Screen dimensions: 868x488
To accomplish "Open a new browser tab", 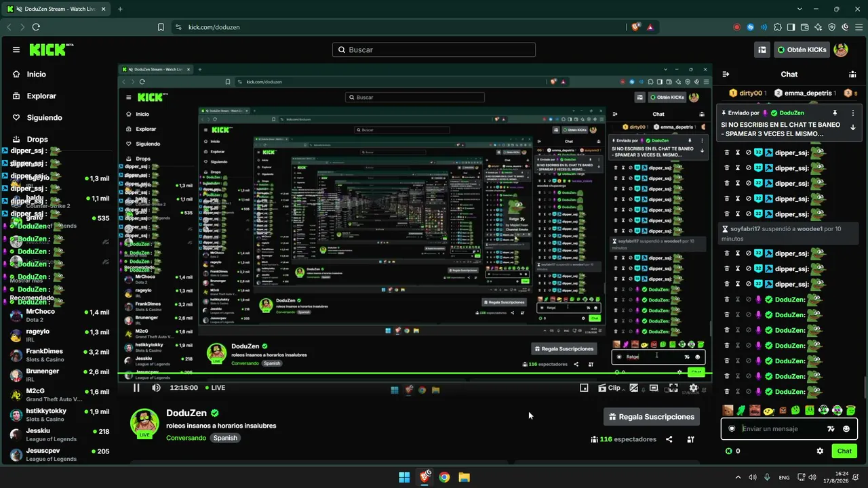I will pyautogui.click(x=120, y=9).
